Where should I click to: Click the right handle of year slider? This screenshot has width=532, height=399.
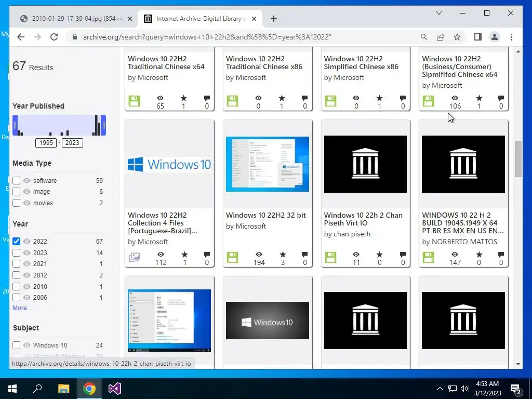pos(103,125)
